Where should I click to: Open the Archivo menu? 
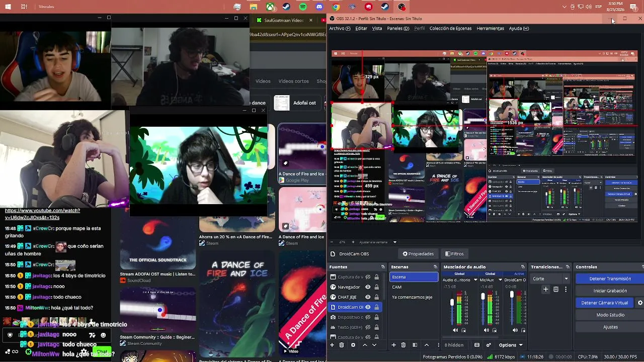(x=340, y=28)
